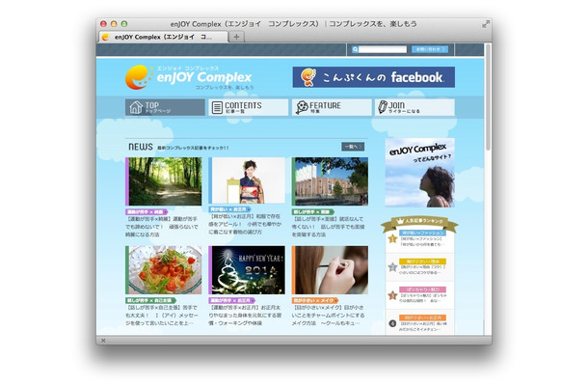Open the kimono woman article thumbnail
The height and width of the screenshot is (386, 588).
pyautogui.click(x=247, y=181)
